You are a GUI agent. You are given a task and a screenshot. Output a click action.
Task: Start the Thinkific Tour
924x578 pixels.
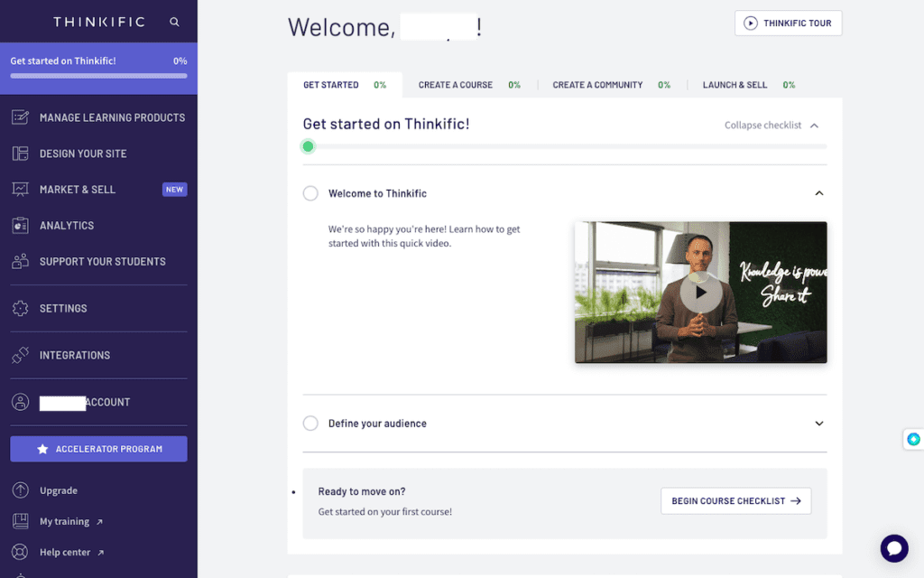click(788, 23)
